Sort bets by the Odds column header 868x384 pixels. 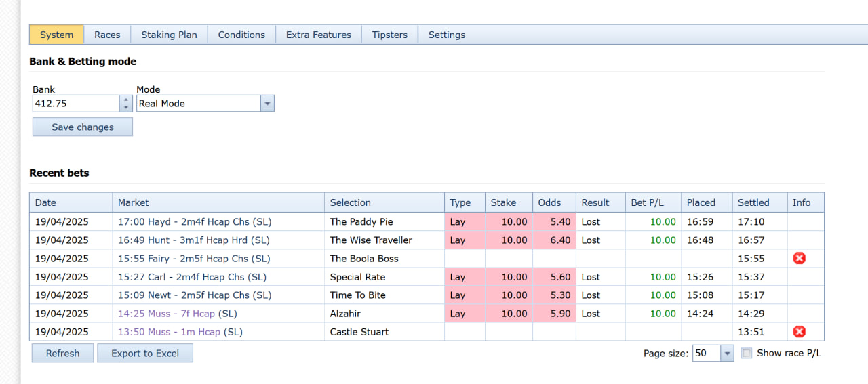pyautogui.click(x=549, y=202)
